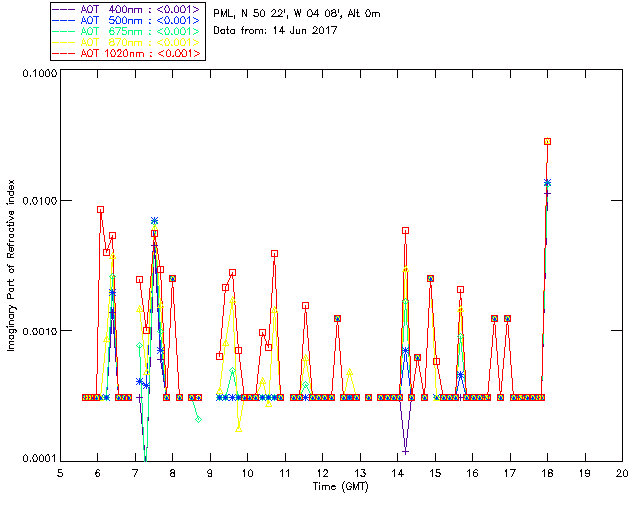Click the x-axis tick label 9

click(x=210, y=473)
